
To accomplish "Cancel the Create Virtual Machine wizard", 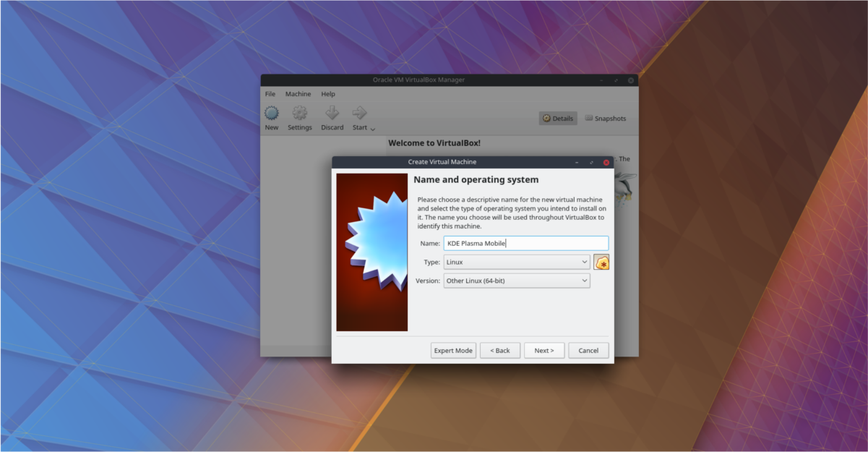I will click(x=588, y=351).
